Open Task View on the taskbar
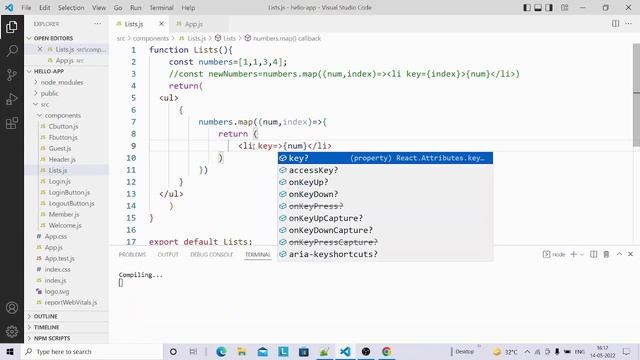The image size is (640, 360). click(193, 351)
